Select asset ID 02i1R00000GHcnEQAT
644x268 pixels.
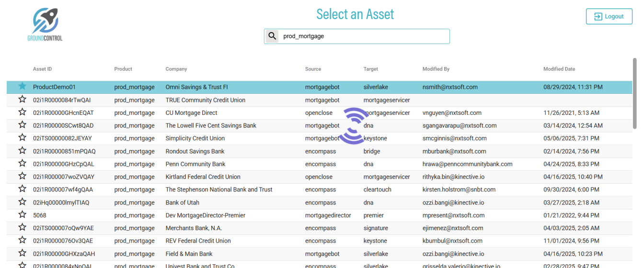pos(63,113)
